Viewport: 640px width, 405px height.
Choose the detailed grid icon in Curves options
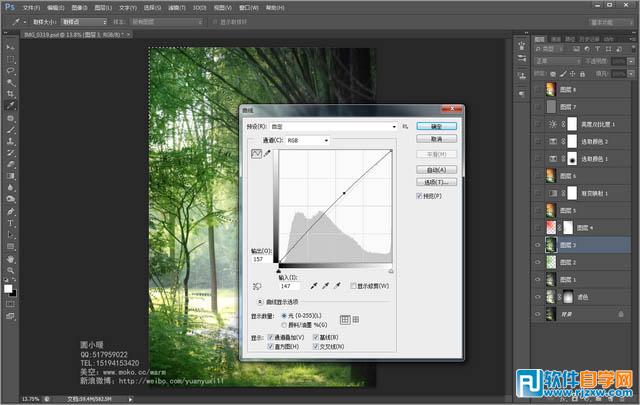[356, 320]
